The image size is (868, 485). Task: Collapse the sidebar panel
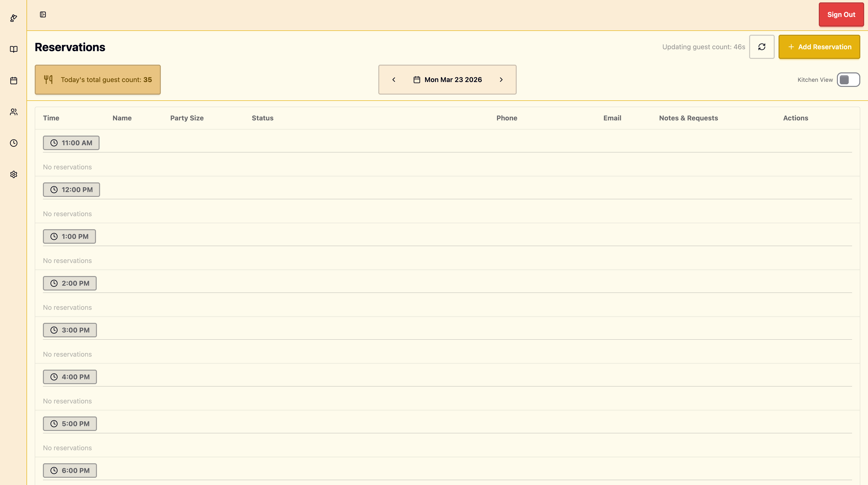coord(43,14)
